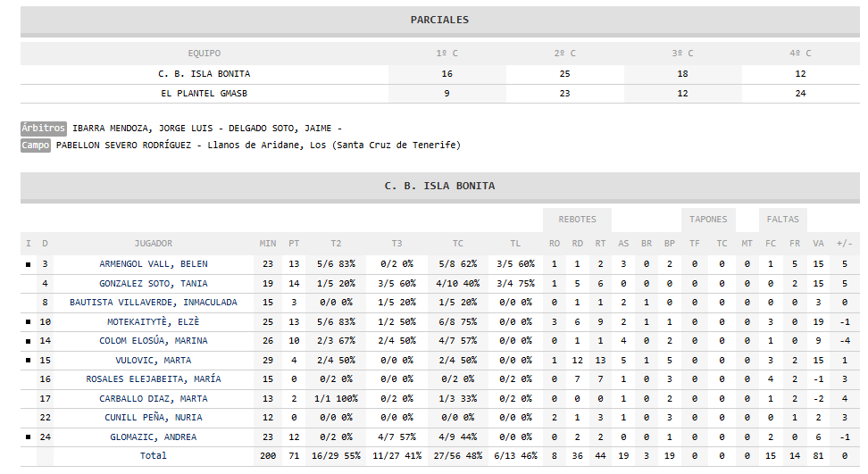The height and width of the screenshot is (474, 868).
Task: Click the 3º C quarter column header
Action: (x=682, y=54)
